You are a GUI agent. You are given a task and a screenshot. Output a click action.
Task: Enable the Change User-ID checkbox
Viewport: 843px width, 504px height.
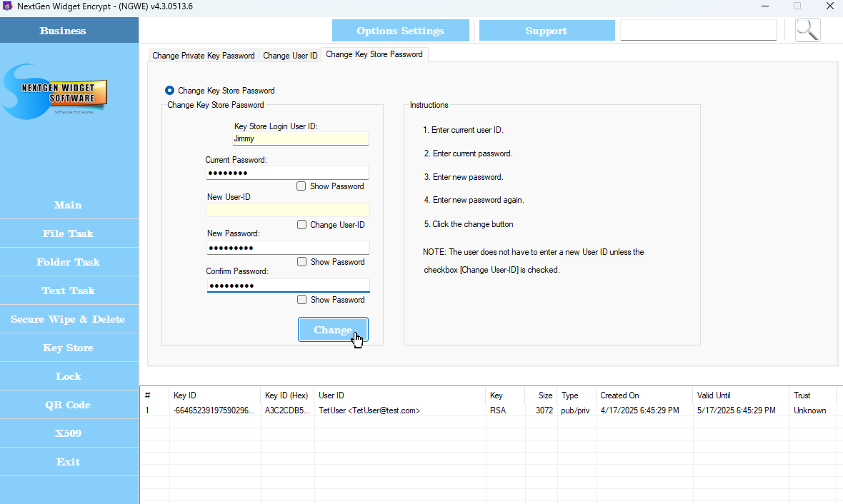301,225
